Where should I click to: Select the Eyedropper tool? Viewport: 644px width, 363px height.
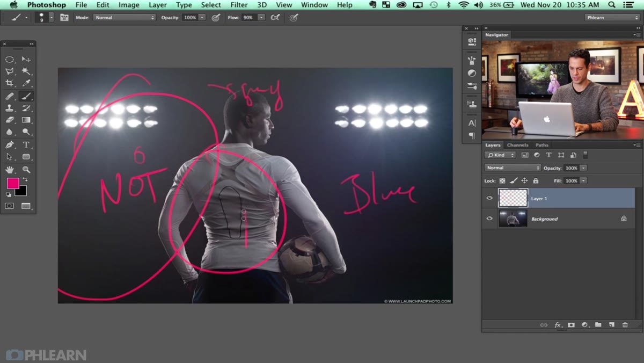[x=26, y=83]
